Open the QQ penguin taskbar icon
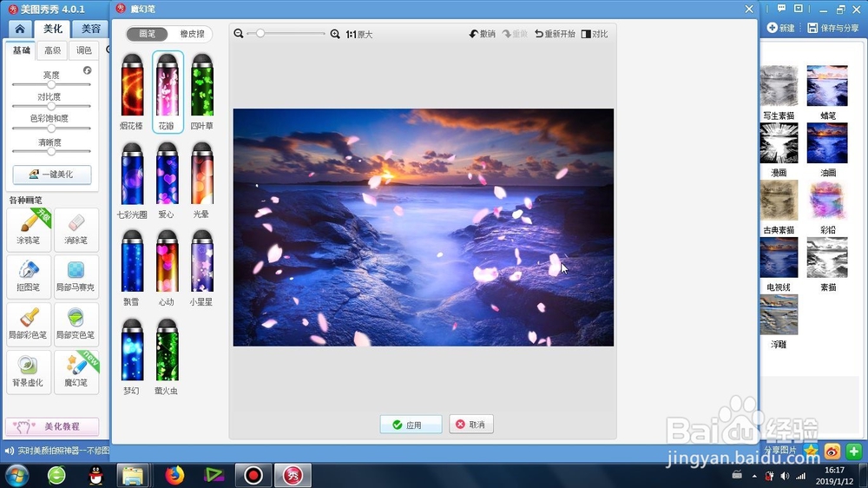Viewport: 868px width, 488px height. click(x=96, y=475)
